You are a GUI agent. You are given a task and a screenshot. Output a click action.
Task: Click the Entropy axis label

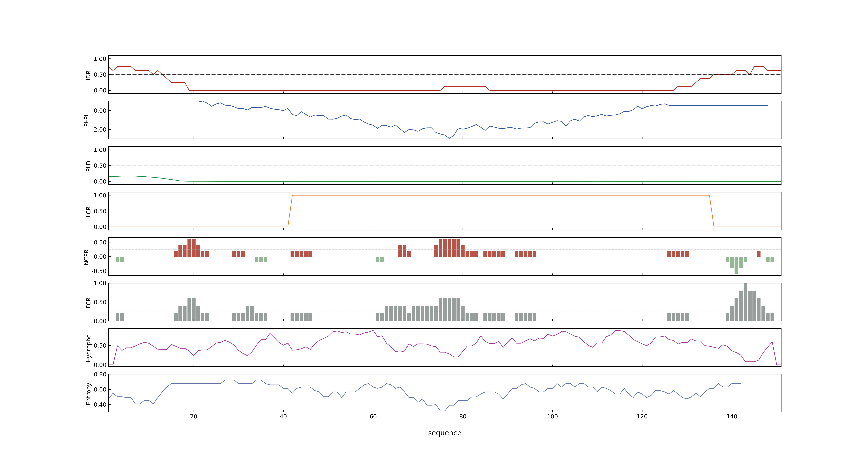[88, 394]
